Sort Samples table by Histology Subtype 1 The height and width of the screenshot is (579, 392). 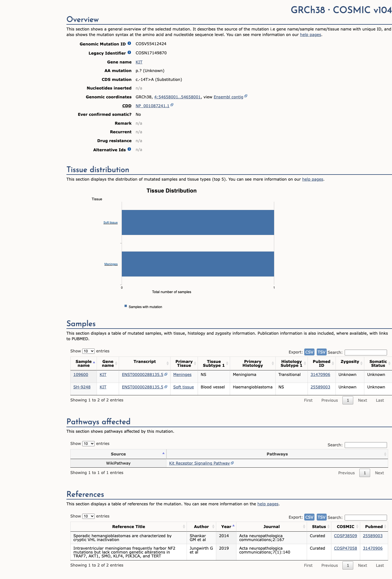click(292, 363)
